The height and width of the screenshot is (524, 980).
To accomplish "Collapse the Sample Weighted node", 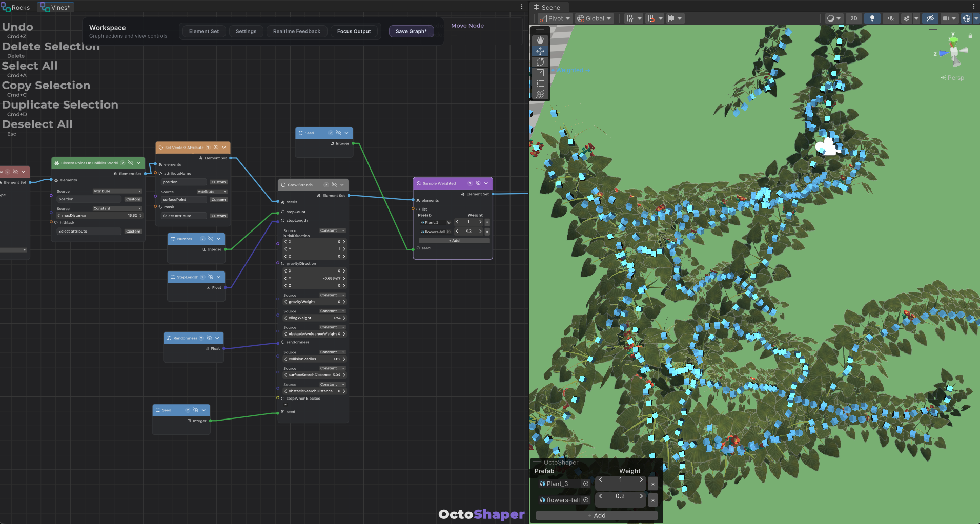I will click(x=486, y=183).
